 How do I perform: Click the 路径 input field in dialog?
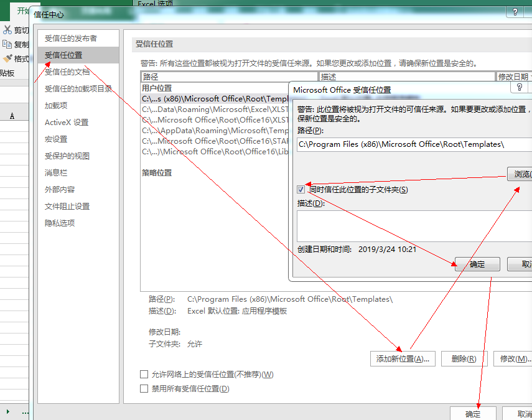414,144
